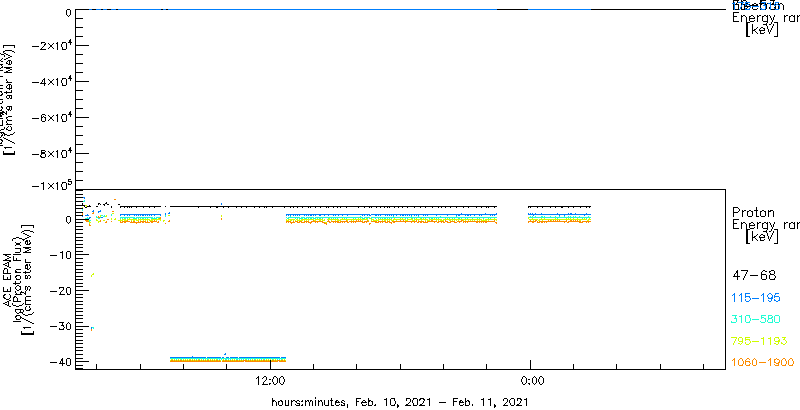Click the -6×10^4 upper axis label

[51, 117]
